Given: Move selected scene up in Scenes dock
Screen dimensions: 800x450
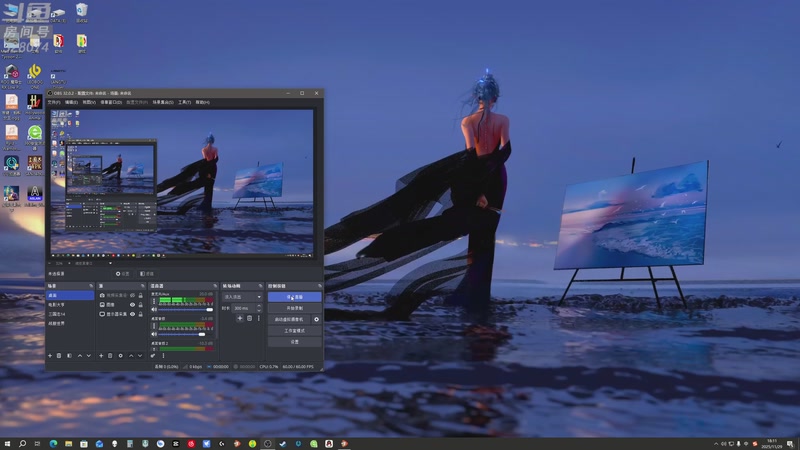Looking at the screenshot, I should pos(80,356).
